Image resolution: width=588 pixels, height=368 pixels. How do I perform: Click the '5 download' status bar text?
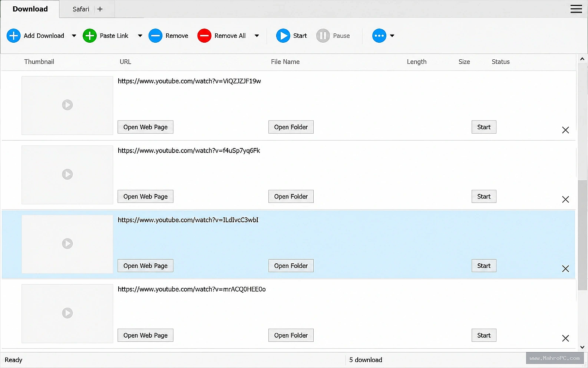[x=366, y=360]
